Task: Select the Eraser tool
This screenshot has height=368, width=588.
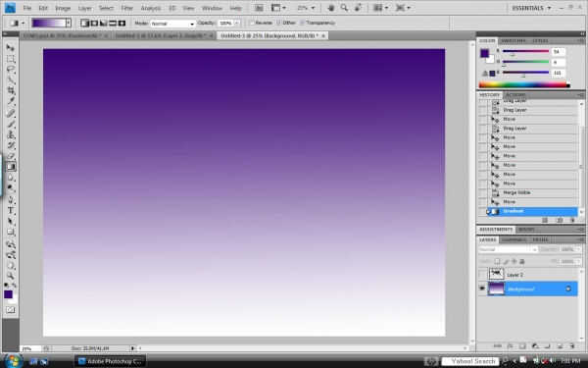Action: pyautogui.click(x=11, y=156)
